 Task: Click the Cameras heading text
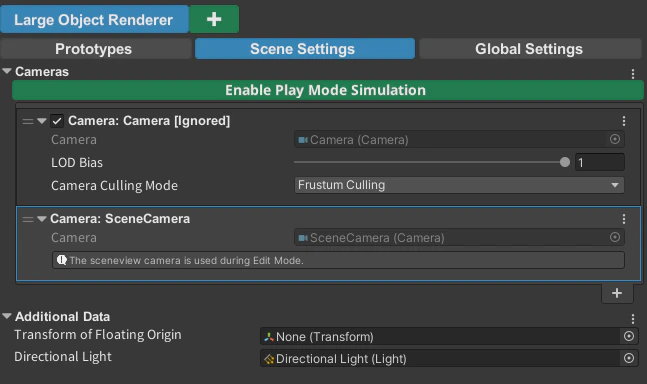coord(42,71)
